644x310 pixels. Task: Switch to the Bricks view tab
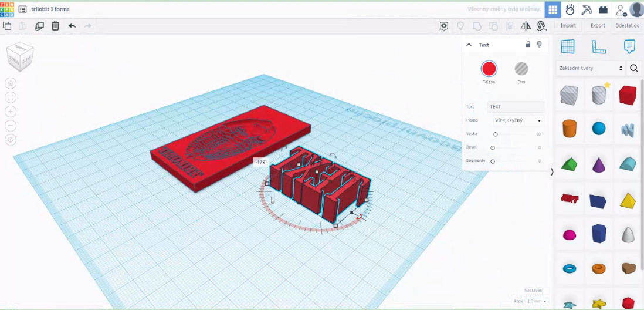(603, 10)
